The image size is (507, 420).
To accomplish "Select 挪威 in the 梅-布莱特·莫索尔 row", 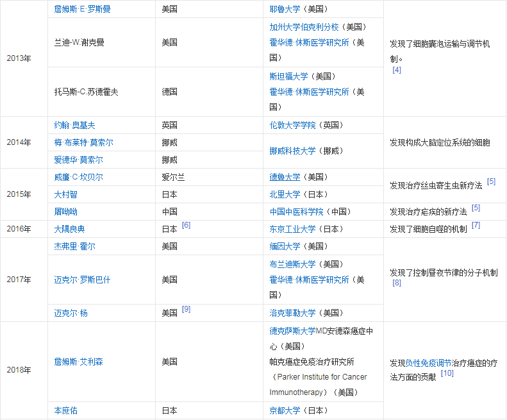I will (x=169, y=142).
